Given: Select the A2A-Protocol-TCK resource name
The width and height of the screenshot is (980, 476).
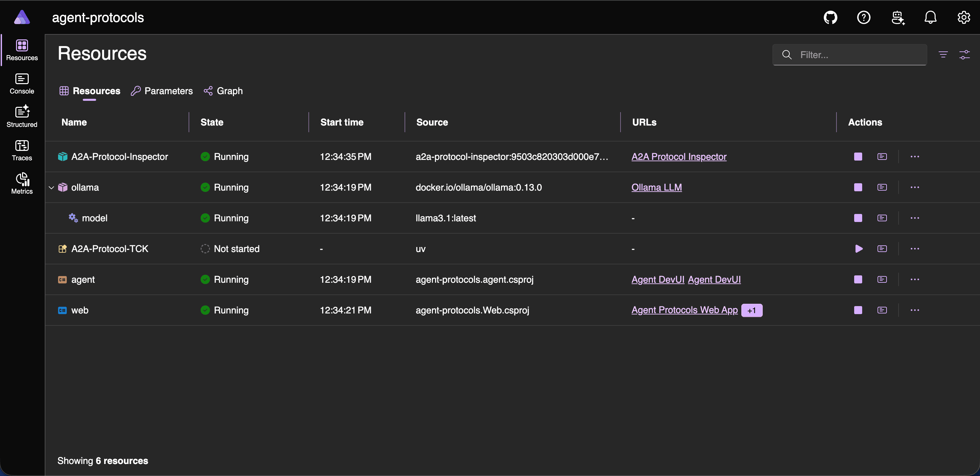Looking at the screenshot, I should pos(109,249).
